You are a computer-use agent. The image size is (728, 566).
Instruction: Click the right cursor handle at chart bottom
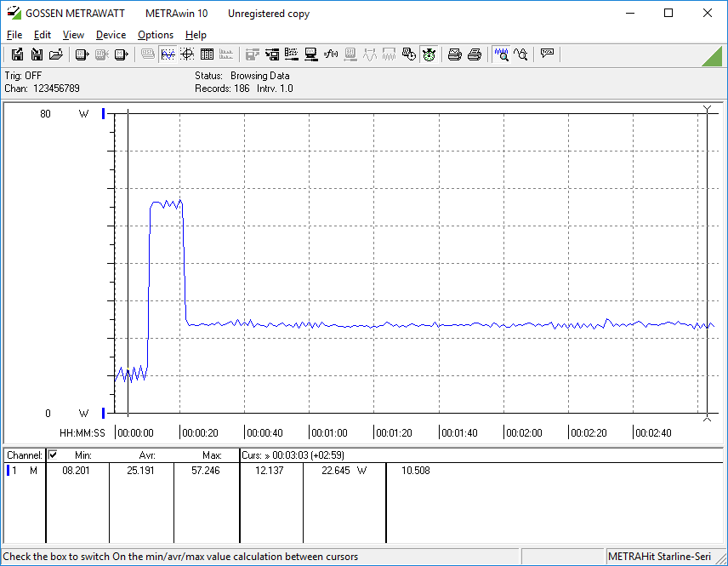point(707,418)
